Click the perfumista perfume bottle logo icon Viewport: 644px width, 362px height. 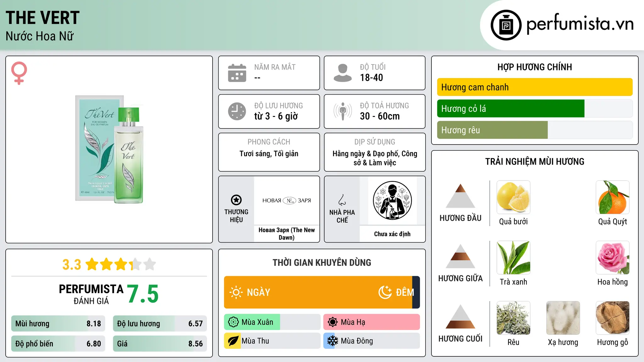tap(506, 25)
